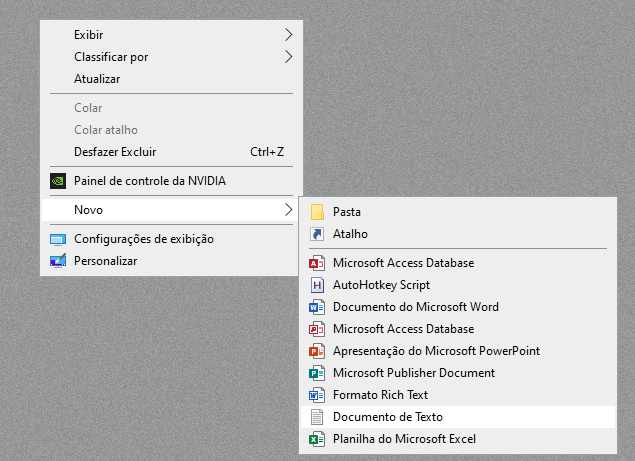This screenshot has height=461, width=635.
Task: Click the Microsoft Publisher icon
Action: coord(317,373)
